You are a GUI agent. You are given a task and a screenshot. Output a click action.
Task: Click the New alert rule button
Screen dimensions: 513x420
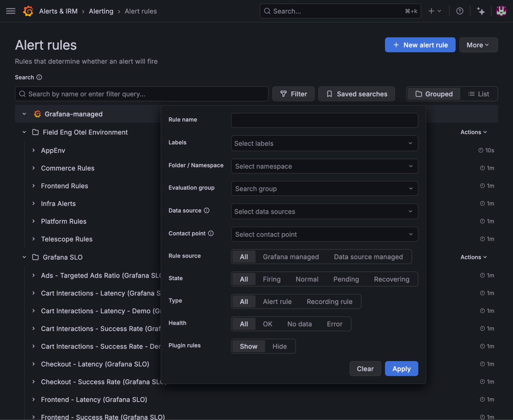tap(420, 45)
